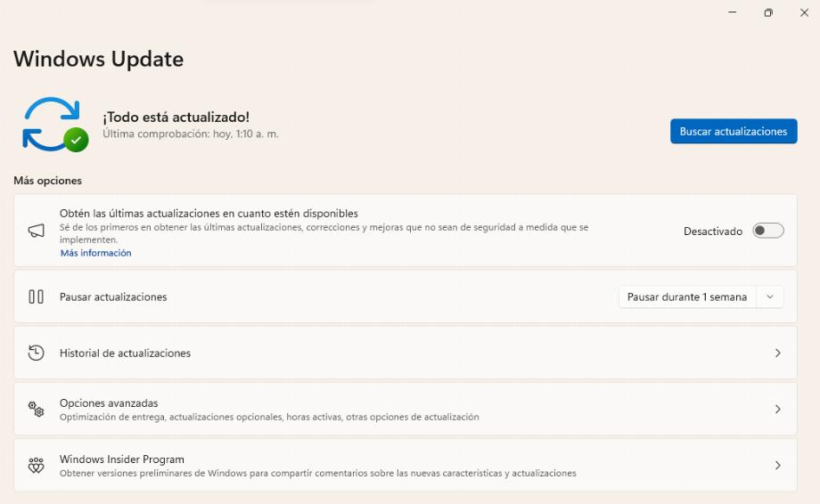Screen dimensions: 820x504
Task: Click the chevron on Opciones avanzadas row
Action: 777,409
